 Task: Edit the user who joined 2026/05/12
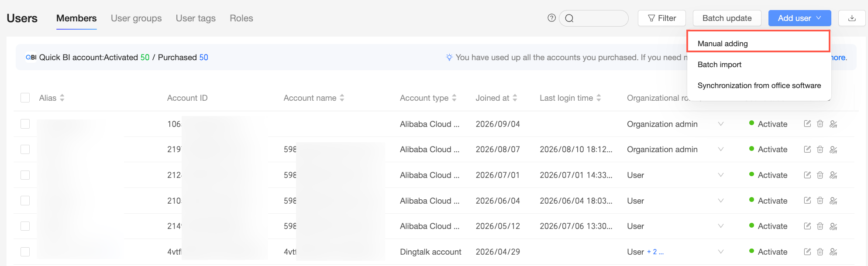(x=807, y=226)
